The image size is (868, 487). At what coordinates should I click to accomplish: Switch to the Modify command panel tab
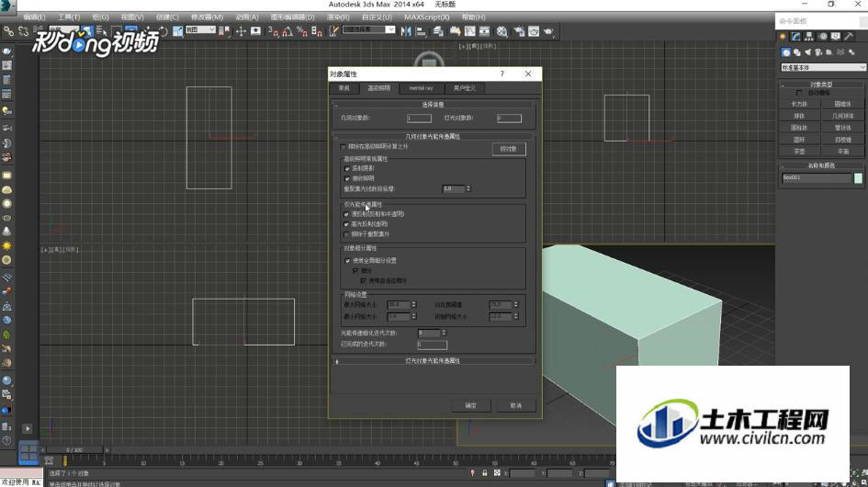[x=795, y=37]
